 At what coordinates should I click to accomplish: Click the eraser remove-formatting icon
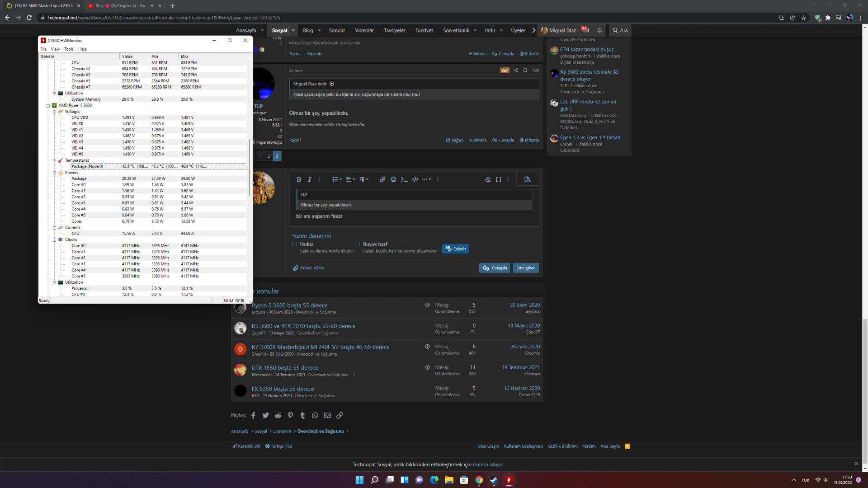coord(488,179)
